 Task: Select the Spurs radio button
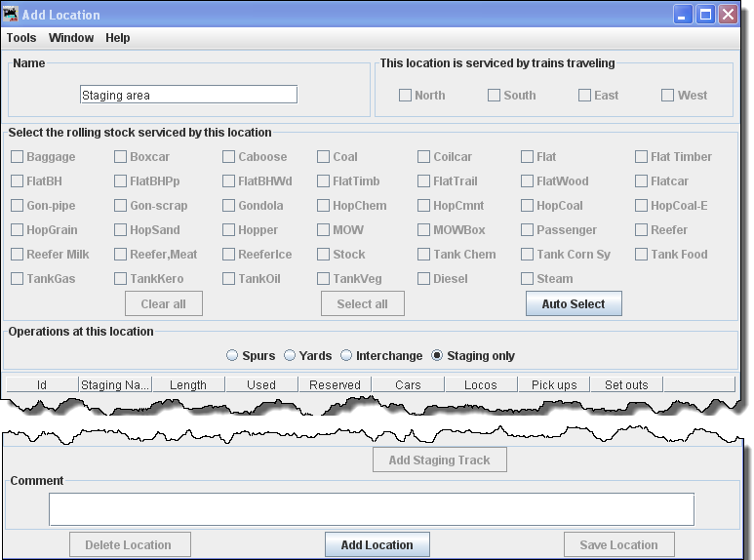coord(232,356)
